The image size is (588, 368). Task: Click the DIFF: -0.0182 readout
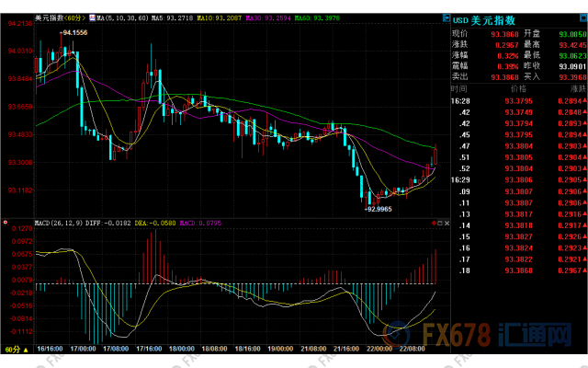click(108, 223)
